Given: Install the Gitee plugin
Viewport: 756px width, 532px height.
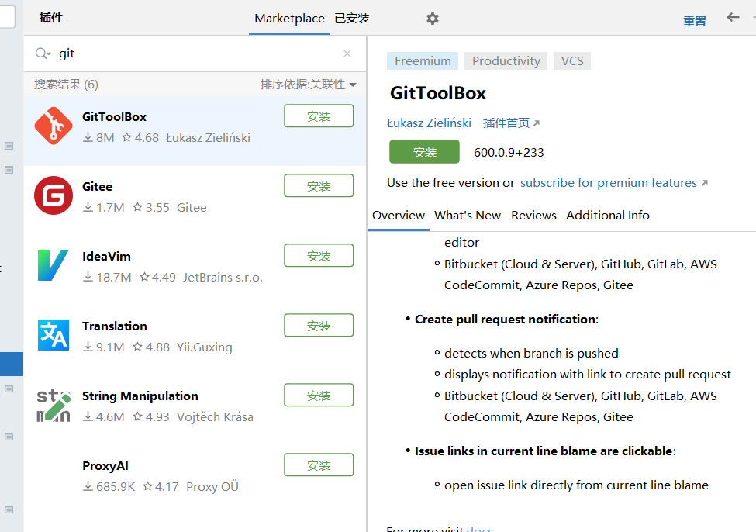Looking at the screenshot, I should (x=319, y=185).
